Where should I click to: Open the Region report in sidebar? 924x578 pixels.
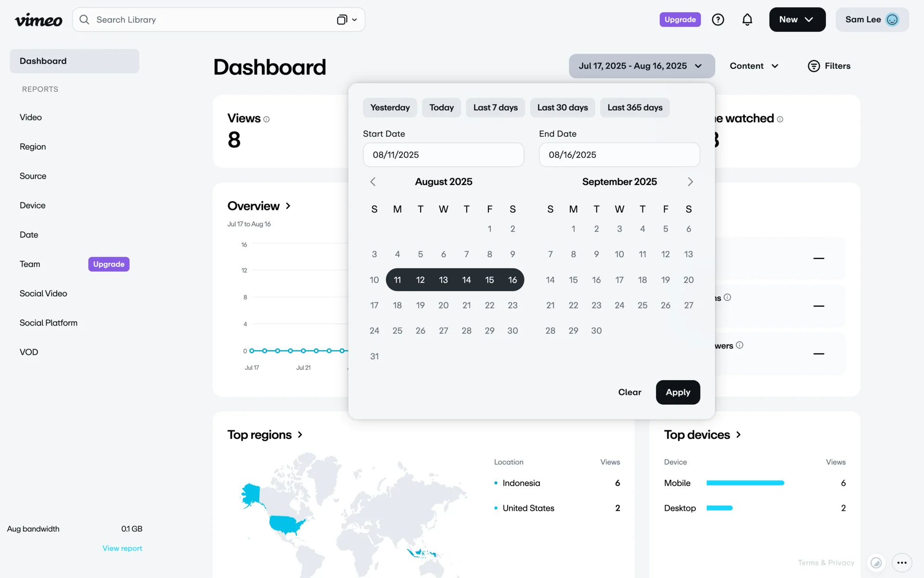coord(33,147)
